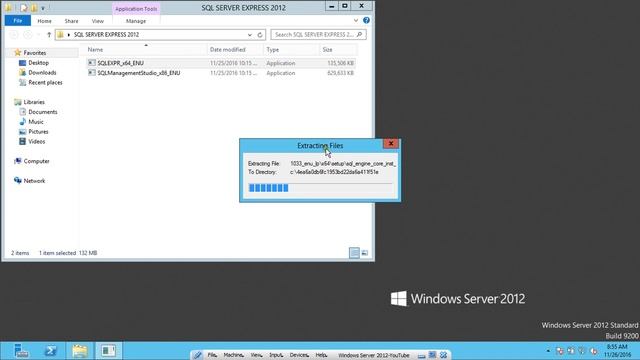Select the SQLEXPR_x64_ENU file
Screen dimensions: 640x360
(x=120, y=63)
